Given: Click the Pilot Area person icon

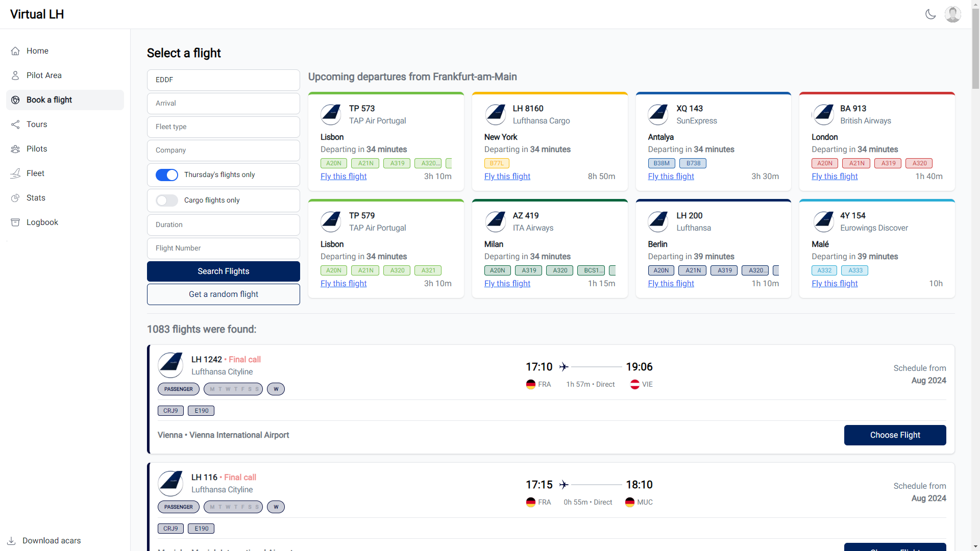Looking at the screenshot, I should [15, 76].
